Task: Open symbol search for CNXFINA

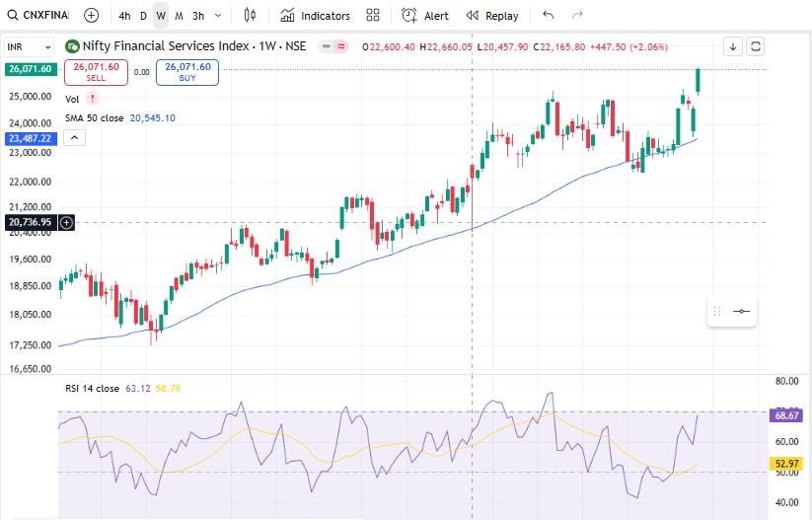Action: point(37,15)
